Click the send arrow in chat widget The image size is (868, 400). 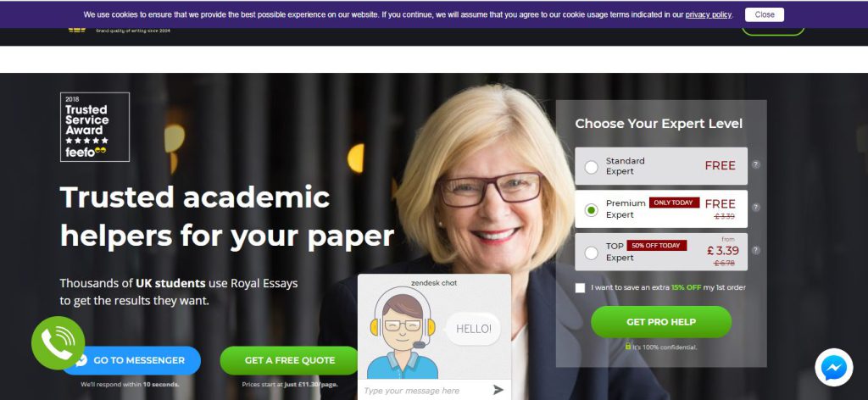pyautogui.click(x=498, y=390)
